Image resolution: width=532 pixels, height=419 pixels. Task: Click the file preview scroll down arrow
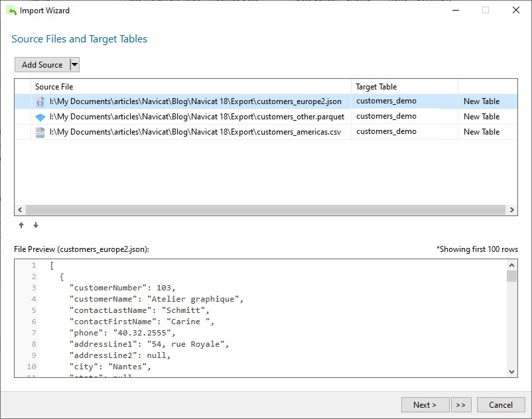point(511,372)
